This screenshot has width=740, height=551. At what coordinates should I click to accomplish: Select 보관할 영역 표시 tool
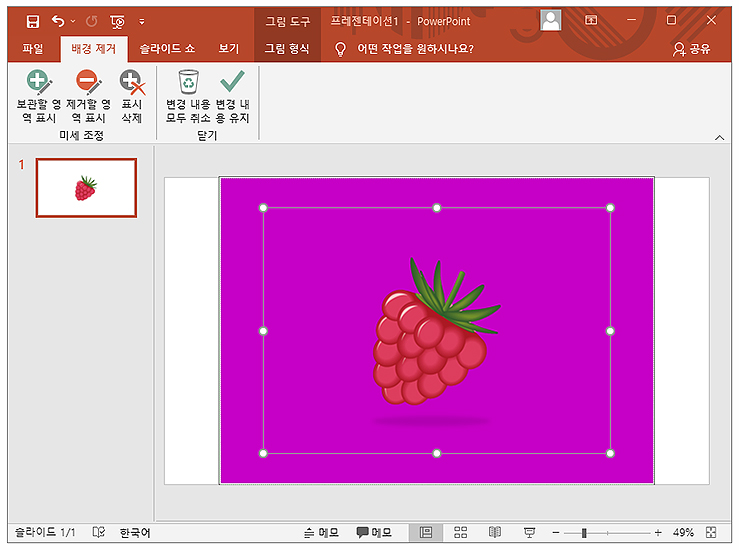[39, 97]
